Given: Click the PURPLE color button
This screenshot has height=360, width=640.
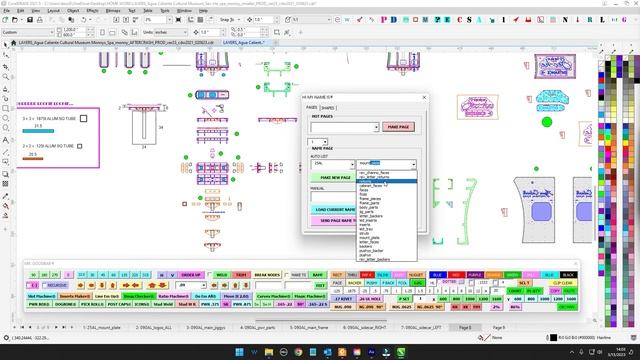Looking at the screenshot, I should [x=475, y=275].
